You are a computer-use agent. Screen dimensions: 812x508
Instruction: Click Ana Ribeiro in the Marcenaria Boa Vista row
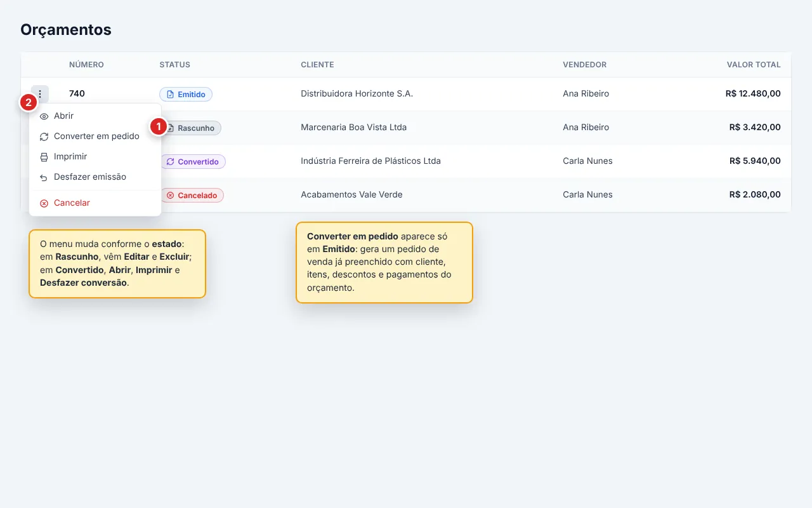(586, 128)
